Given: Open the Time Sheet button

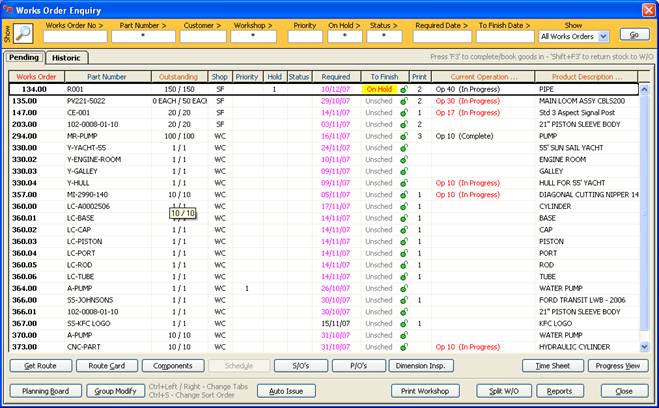Looking at the screenshot, I should tap(553, 366).
